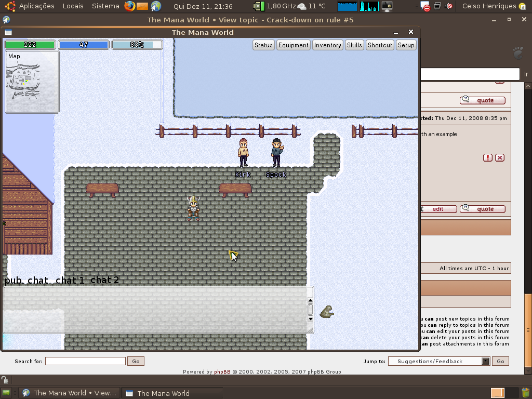The width and height of the screenshot is (532, 399).
Task: Switch to the chat 1 tab
Action: click(70, 280)
